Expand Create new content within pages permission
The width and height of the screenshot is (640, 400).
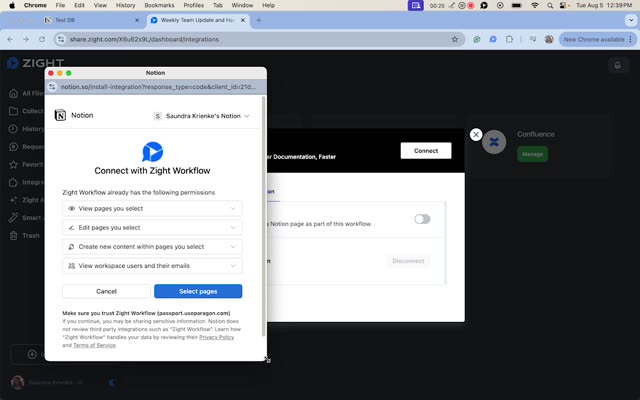[x=152, y=247]
